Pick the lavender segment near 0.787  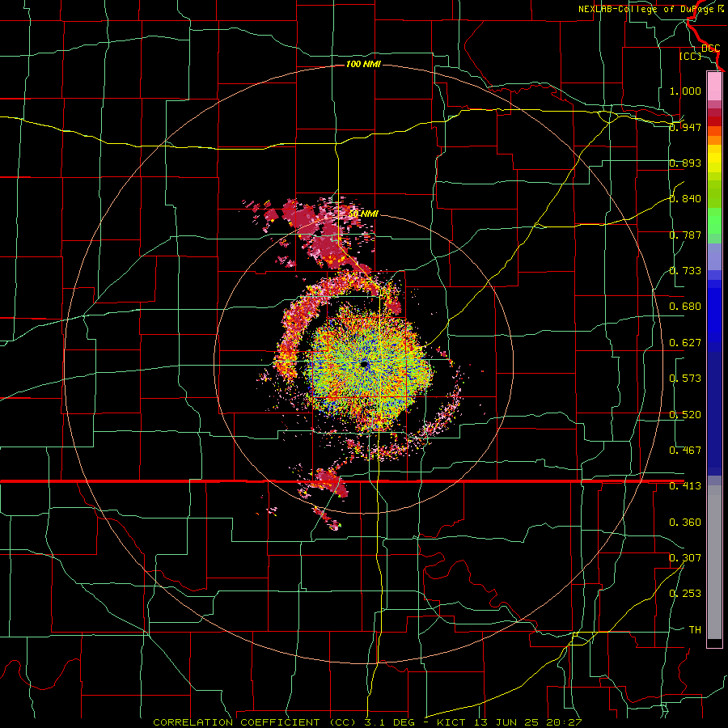coord(714,256)
